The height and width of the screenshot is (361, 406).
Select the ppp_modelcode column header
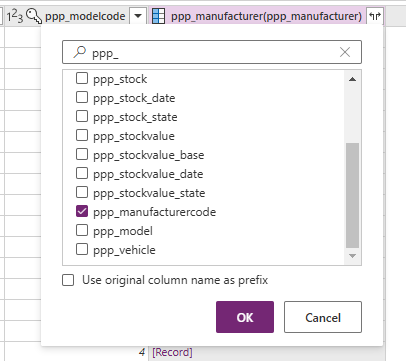[x=85, y=16]
